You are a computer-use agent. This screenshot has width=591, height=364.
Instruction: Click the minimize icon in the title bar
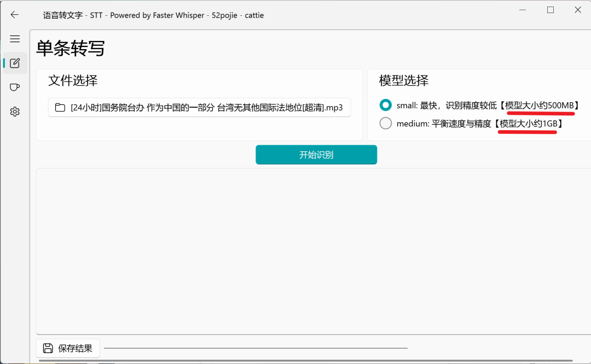[522, 10]
